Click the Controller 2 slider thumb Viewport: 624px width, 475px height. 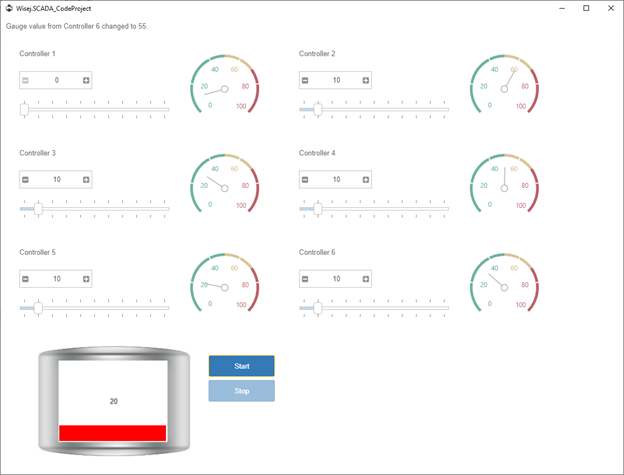318,109
